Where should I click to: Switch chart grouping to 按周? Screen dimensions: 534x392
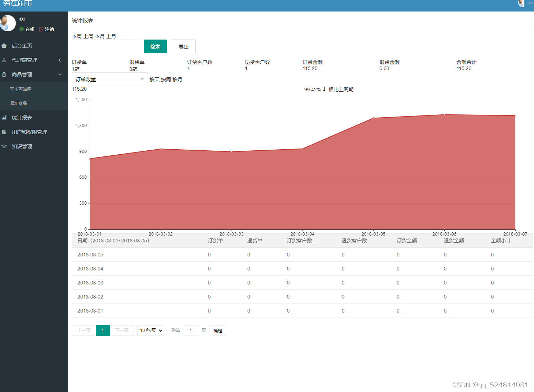coord(166,79)
